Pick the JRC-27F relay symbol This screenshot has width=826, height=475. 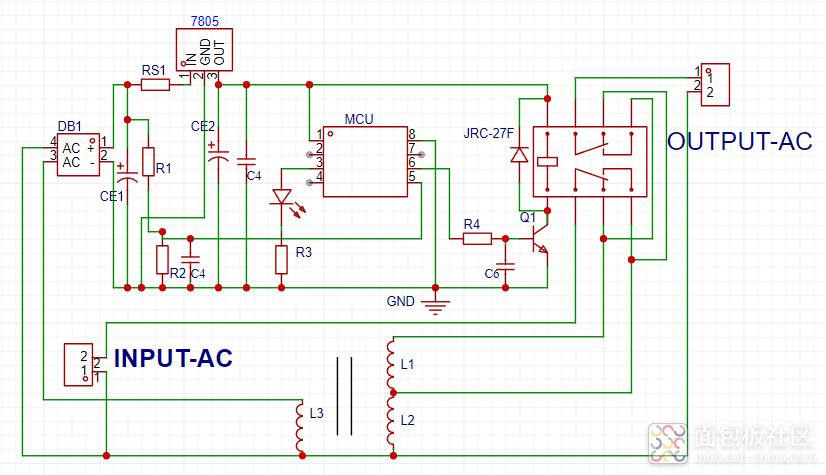(590, 162)
